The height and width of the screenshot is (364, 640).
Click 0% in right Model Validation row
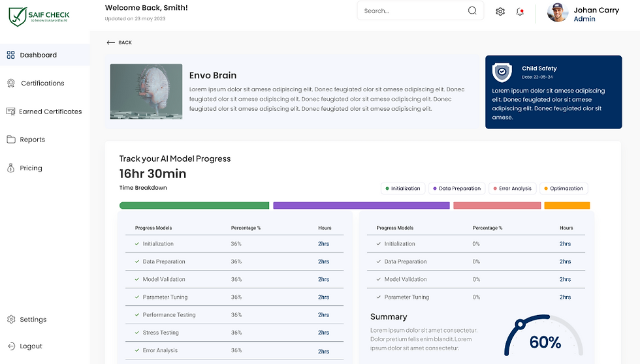coord(476,279)
